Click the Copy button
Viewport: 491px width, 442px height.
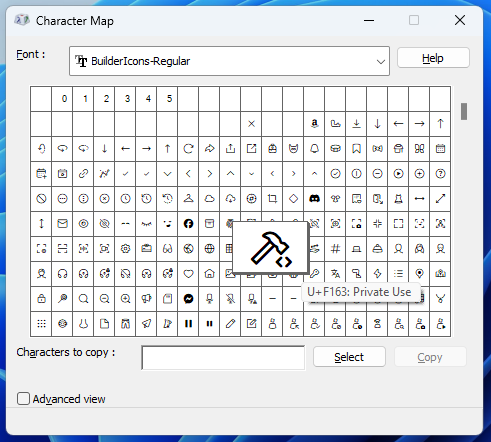[430, 357]
